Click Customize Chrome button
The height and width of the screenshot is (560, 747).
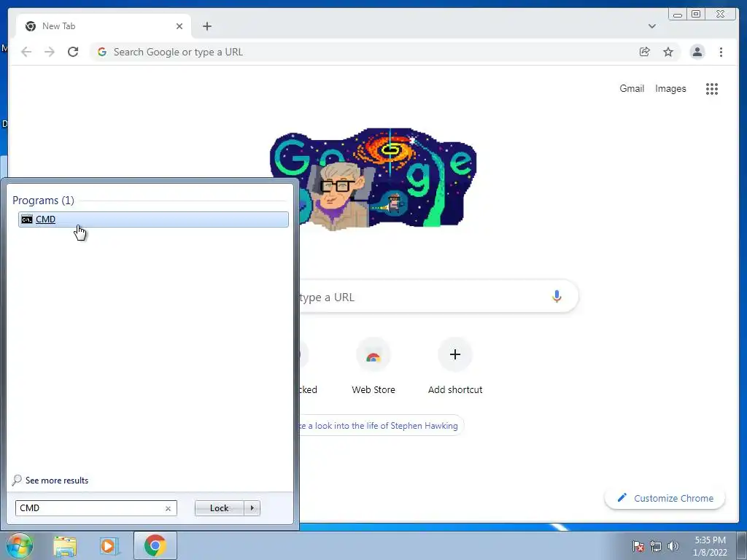(665, 498)
